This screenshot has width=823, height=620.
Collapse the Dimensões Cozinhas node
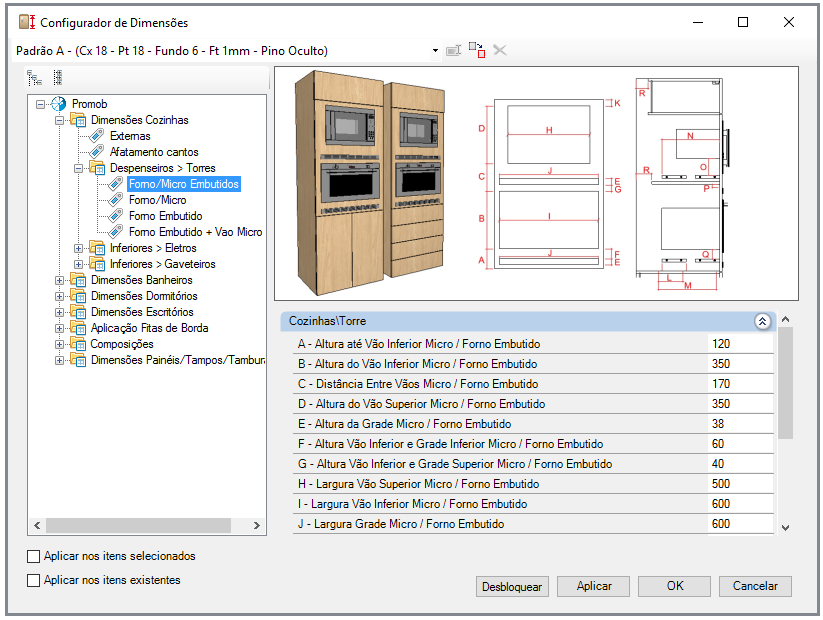click(59, 120)
